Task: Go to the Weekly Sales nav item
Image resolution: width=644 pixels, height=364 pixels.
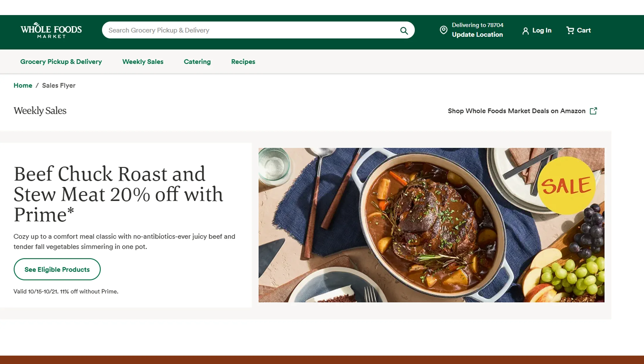Action: click(x=143, y=62)
